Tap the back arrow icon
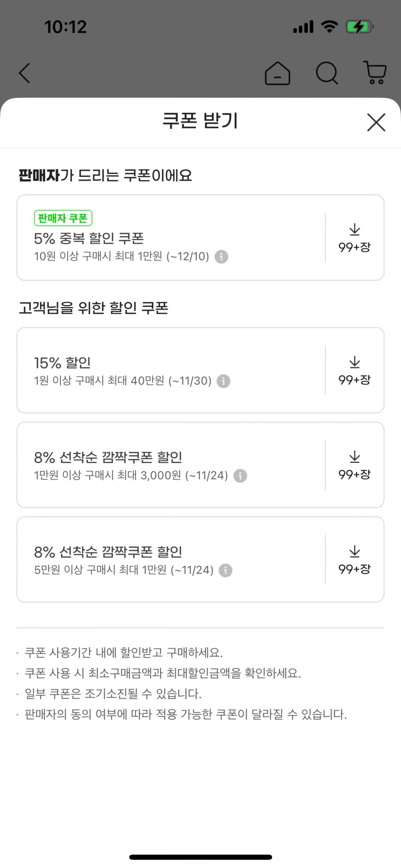This screenshot has height=868, width=401. point(25,73)
